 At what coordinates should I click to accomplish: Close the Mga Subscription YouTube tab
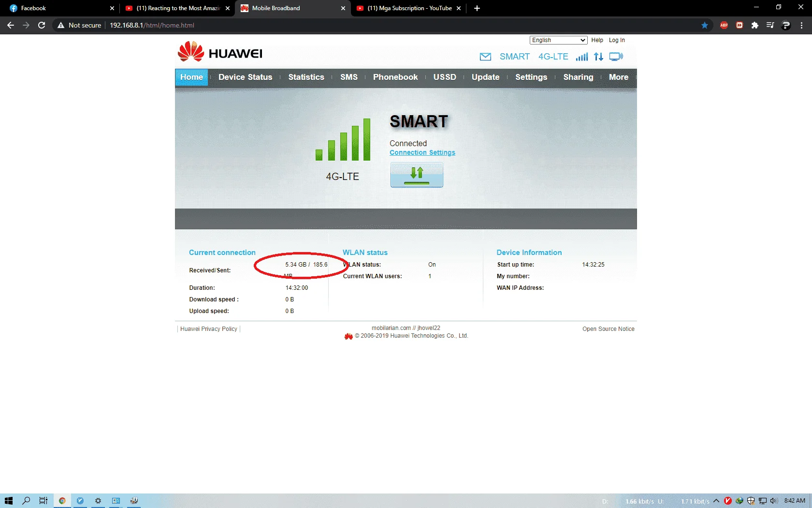[x=459, y=8]
